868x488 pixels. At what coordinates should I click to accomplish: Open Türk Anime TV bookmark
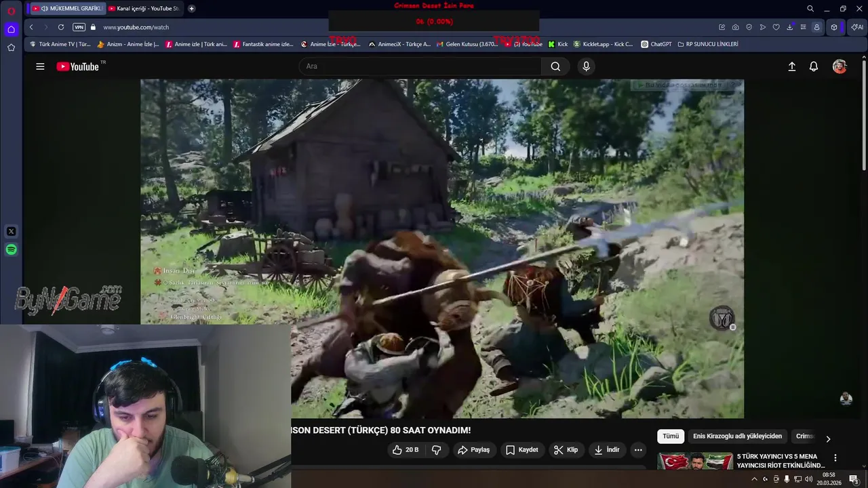[60, 44]
